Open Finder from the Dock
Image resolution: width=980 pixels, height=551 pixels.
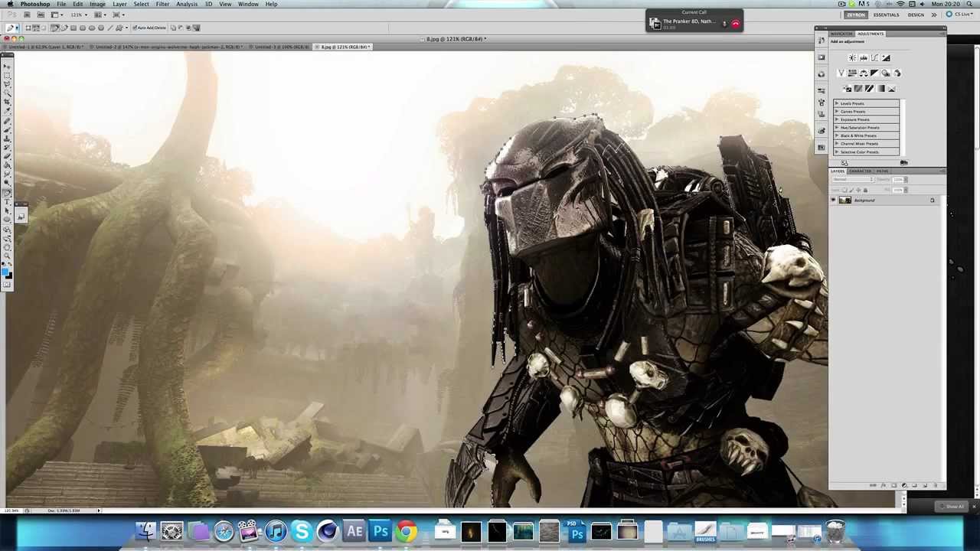(145, 530)
